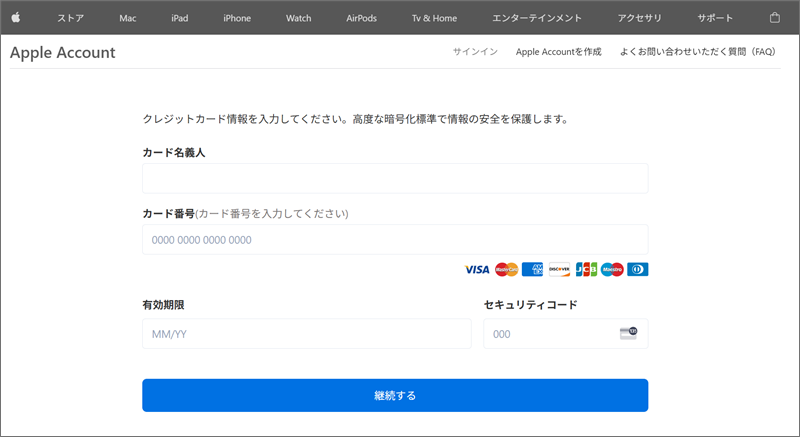Open the Tv & Home menu item
This screenshot has width=800, height=437.
(x=434, y=18)
